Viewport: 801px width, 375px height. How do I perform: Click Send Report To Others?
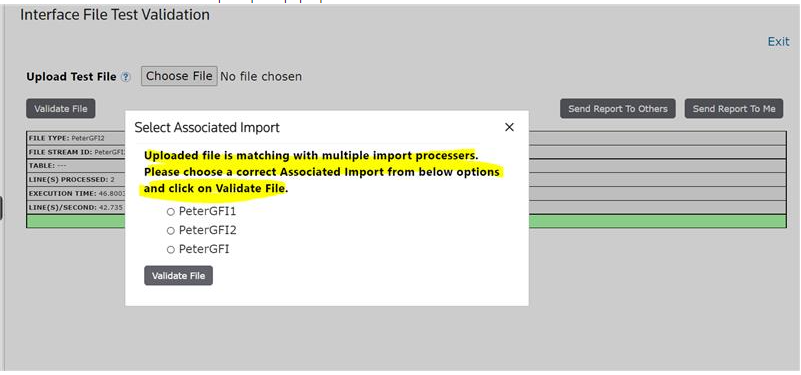(618, 109)
